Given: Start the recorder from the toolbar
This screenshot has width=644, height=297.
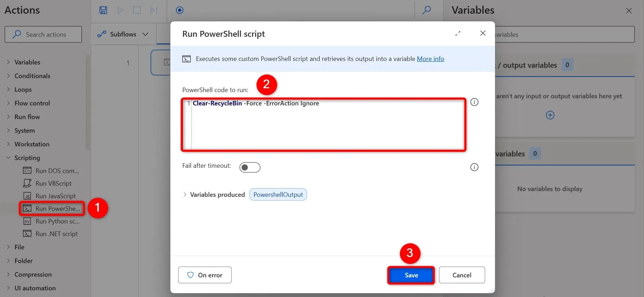Looking at the screenshot, I should click(x=179, y=10).
